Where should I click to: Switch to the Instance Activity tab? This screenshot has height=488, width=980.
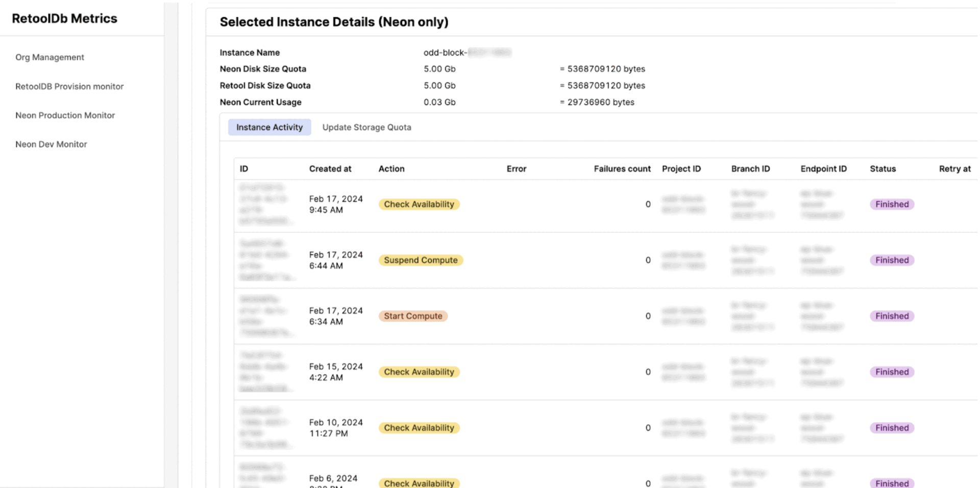coord(269,127)
